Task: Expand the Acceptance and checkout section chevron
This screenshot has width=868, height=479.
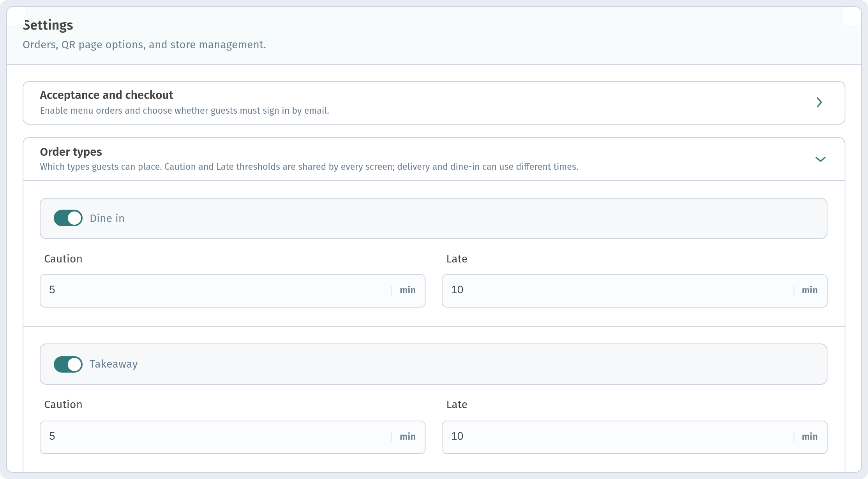Action: coord(819,102)
